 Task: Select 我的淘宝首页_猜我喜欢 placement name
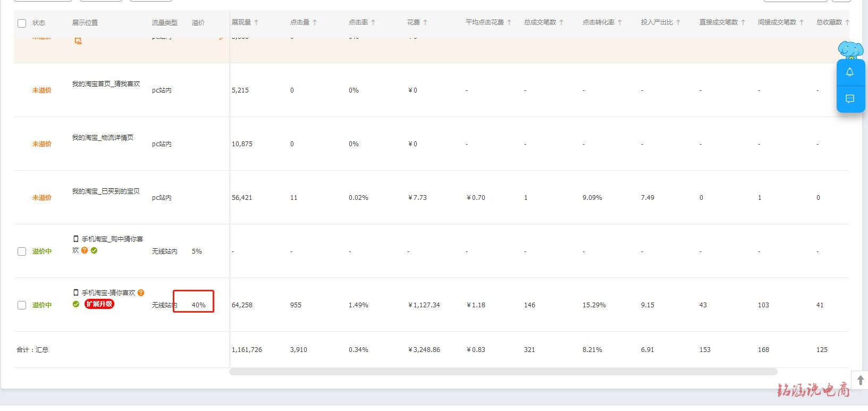(x=106, y=84)
